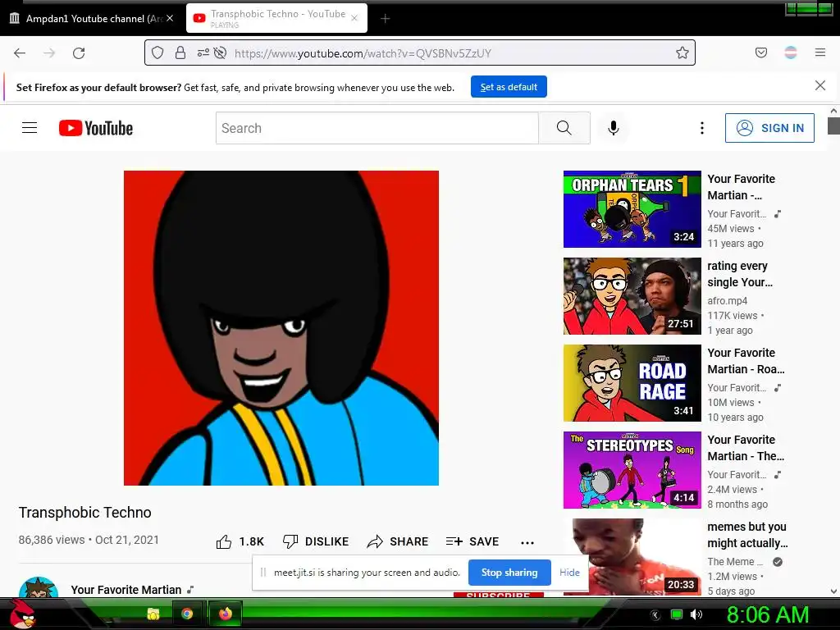Switch to Chrome in the taskbar
840x630 pixels.
(x=186, y=614)
